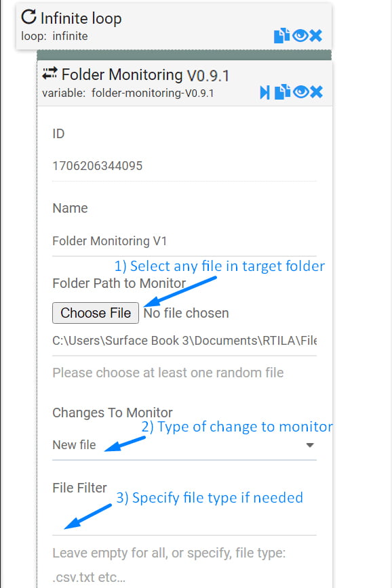Expand dropdown arrow next to New file
The width and height of the screenshot is (392, 588).
[x=310, y=445]
